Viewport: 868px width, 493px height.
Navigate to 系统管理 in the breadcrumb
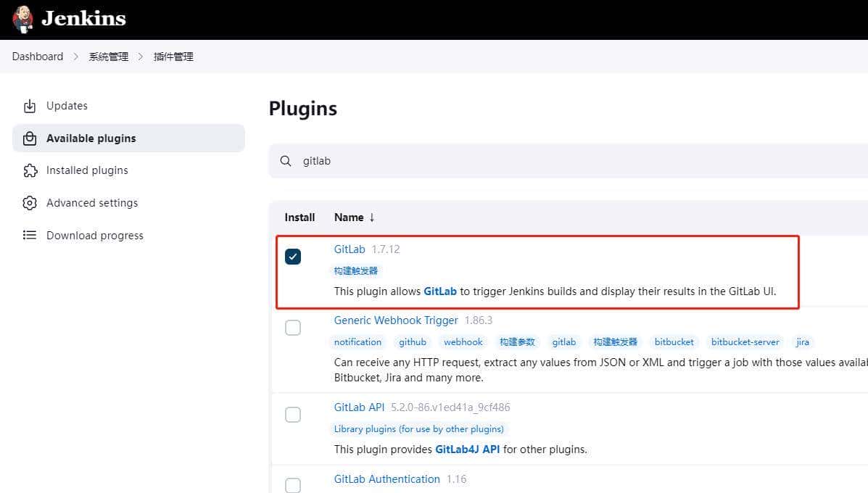pyautogui.click(x=108, y=56)
